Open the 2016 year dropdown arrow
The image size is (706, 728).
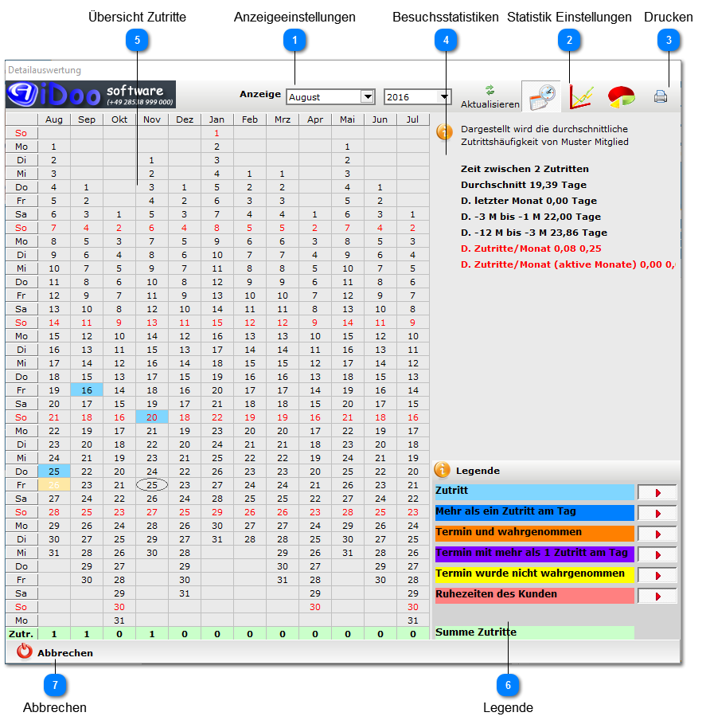[444, 96]
